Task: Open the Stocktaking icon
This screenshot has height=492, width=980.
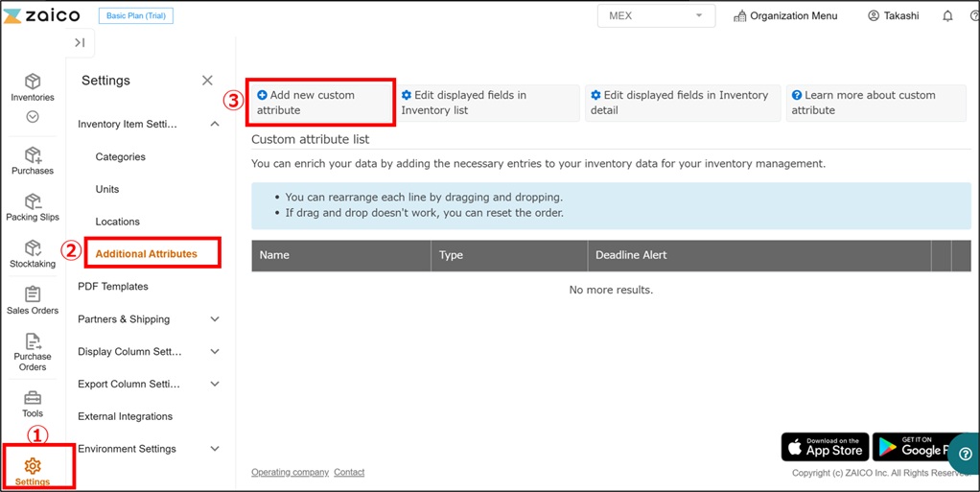Action: tap(33, 247)
